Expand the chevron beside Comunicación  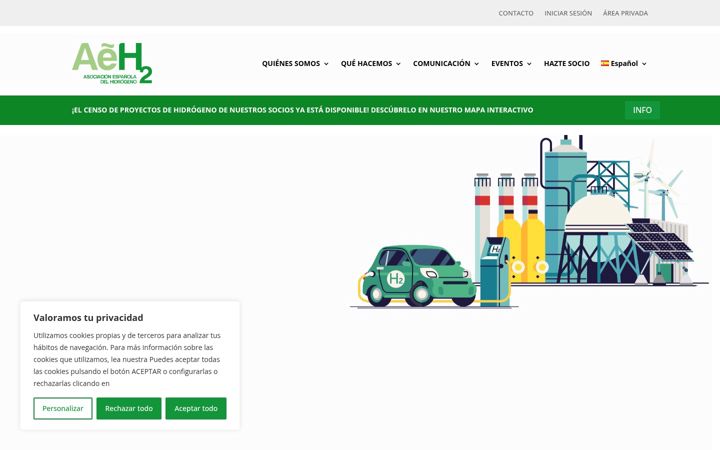coord(477,64)
